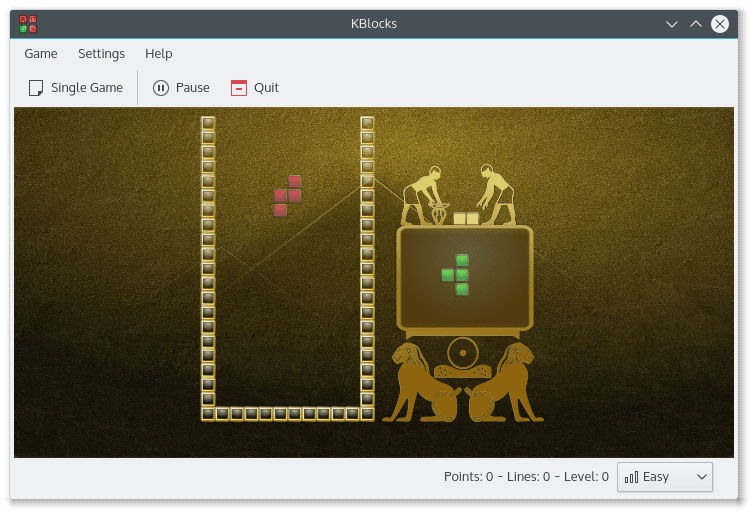The image size is (754, 515).
Task: Start a Single Game
Action: coord(76,88)
